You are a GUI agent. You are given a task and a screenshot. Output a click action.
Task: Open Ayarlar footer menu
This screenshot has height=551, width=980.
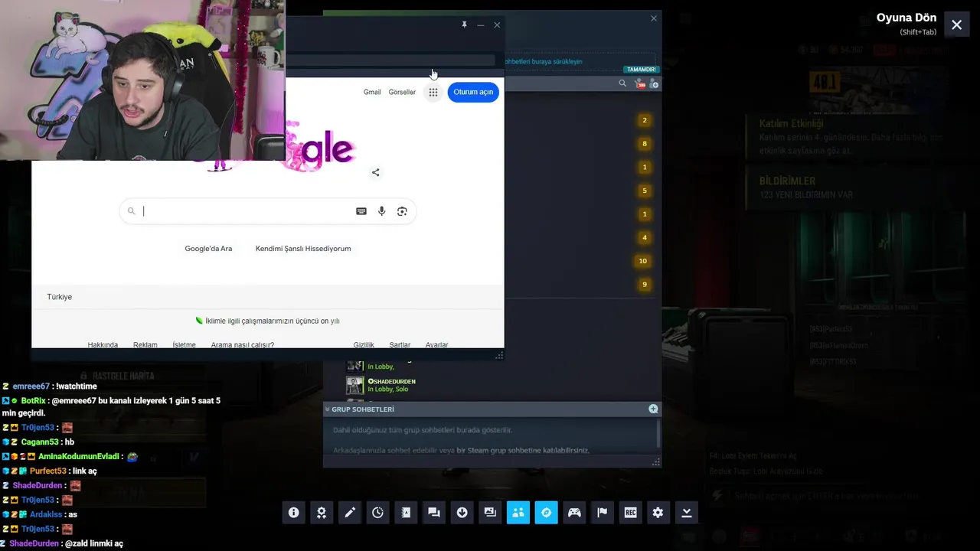point(437,345)
